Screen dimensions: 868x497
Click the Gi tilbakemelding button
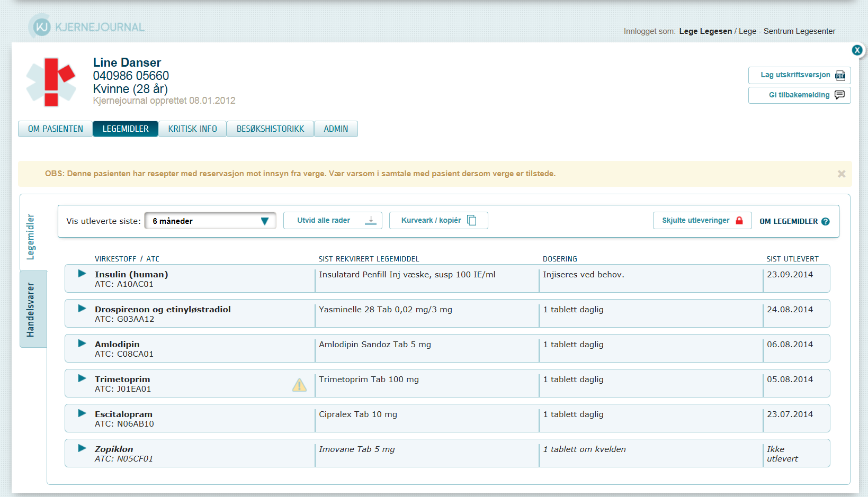click(x=799, y=95)
